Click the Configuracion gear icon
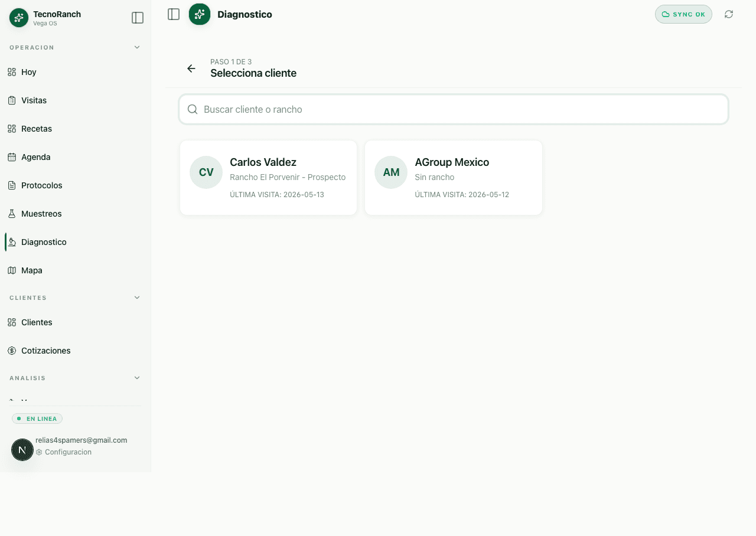Image resolution: width=756 pixels, height=536 pixels. 39,452
